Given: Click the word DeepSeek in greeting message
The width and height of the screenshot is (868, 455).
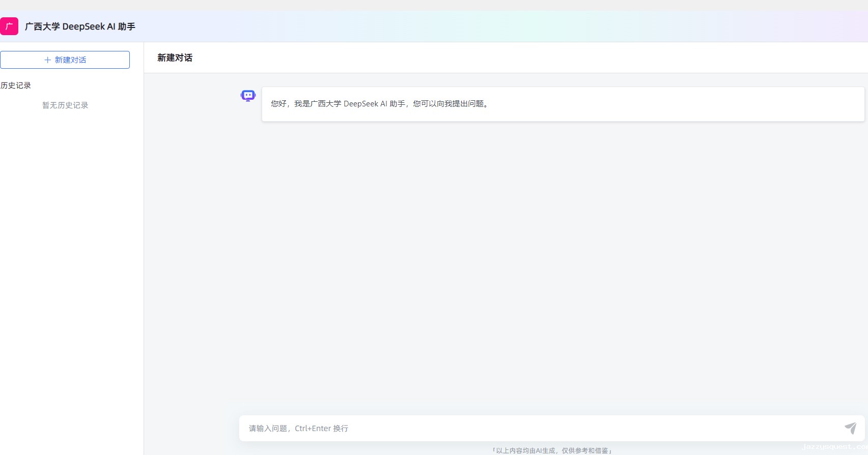Looking at the screenshot, I should (x=361, y=104).
